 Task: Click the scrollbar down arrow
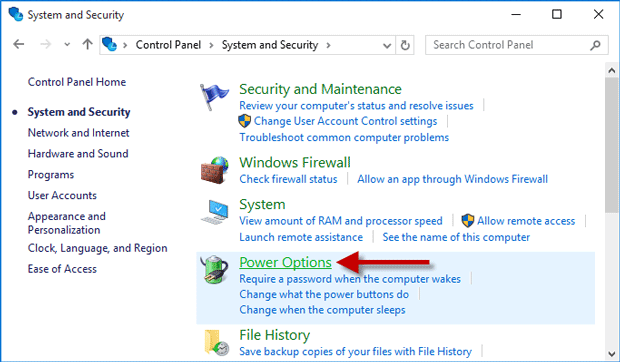[x=612, y=353]
